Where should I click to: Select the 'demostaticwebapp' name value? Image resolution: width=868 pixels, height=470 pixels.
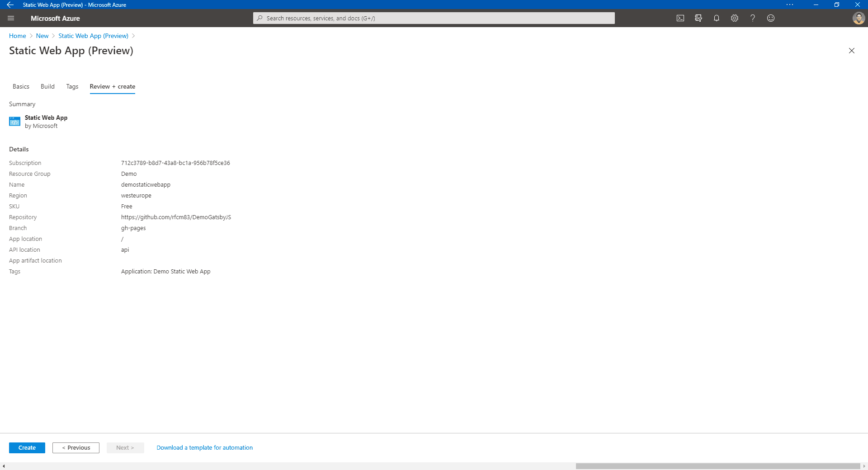tap(146, 185)
